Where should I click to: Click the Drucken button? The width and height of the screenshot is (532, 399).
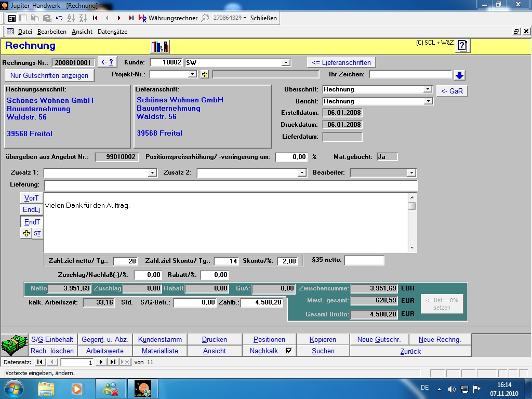tap(214, 339)
